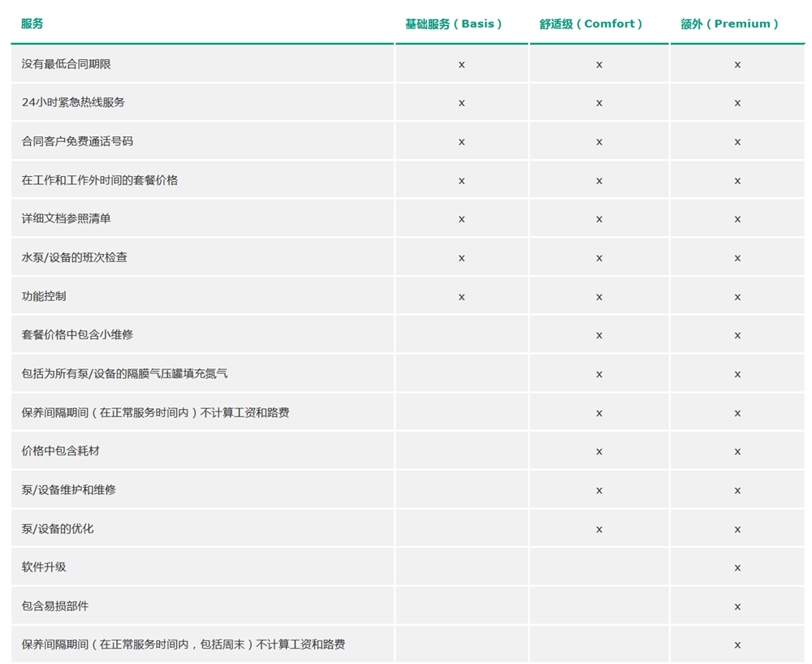Screen dimensions: 812x664
Task: Click the 舒适级 (Comfort) column header
Action: coord(591,24)
